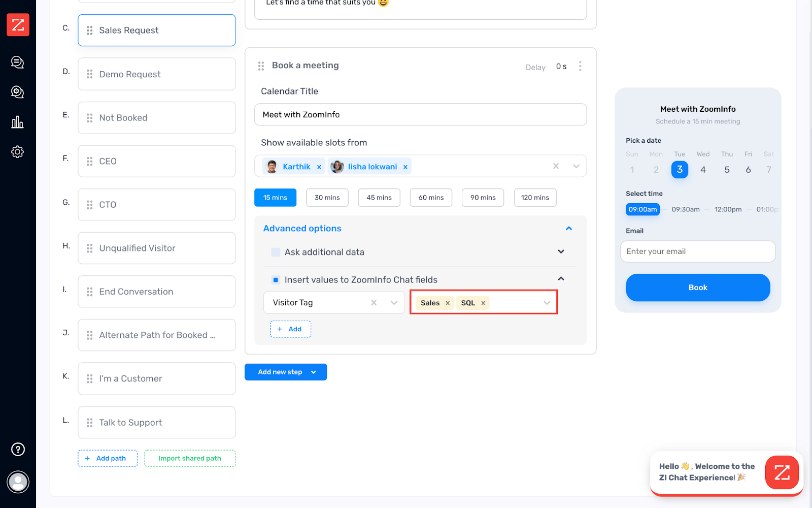Remove Karthik from available slots
Image resolution: width=812 pixels, height=508 pixels.
tap(319, 167)
